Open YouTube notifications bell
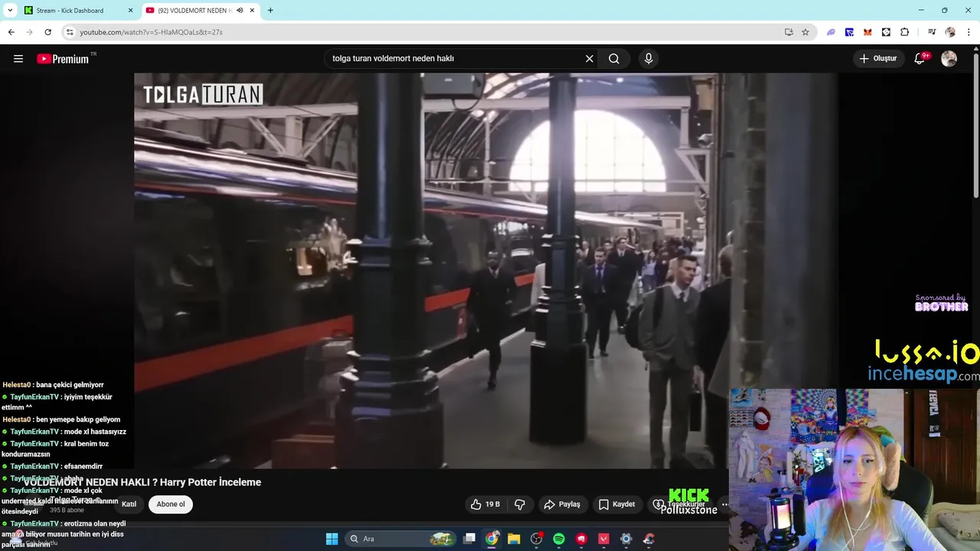980x551 pixels. pos(920,59)
